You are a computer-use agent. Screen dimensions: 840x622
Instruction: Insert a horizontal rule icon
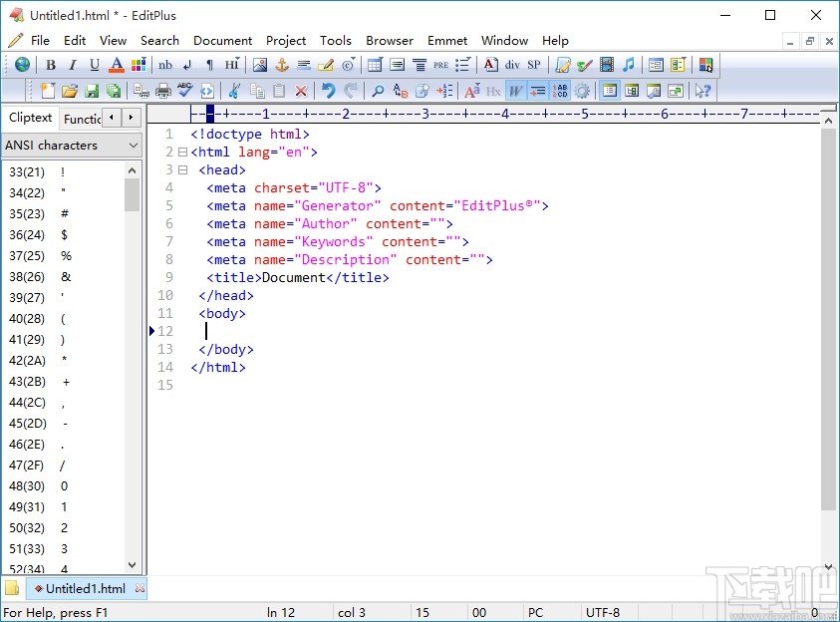tap(304, 65)
